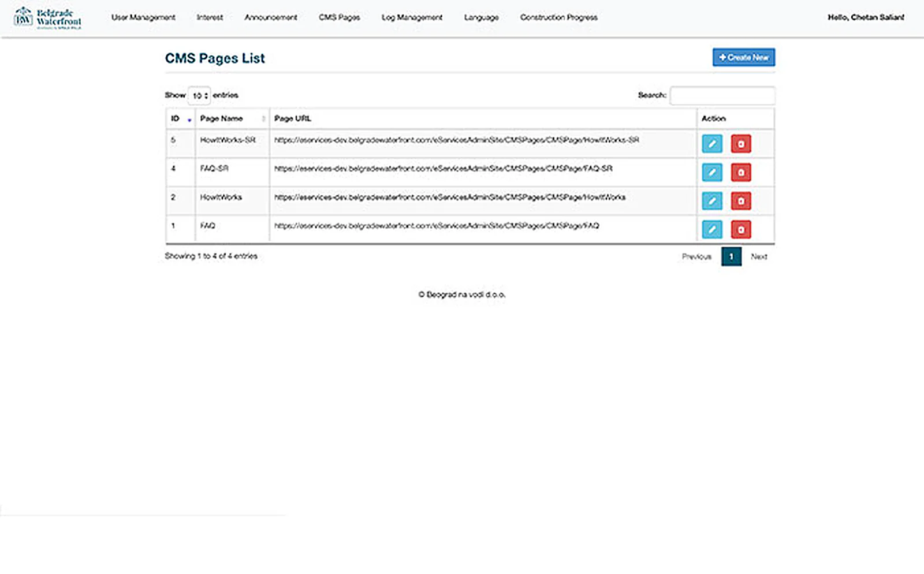
Task: Click the Belgrade Waterfront logo
Action: (x=47, y=18)
